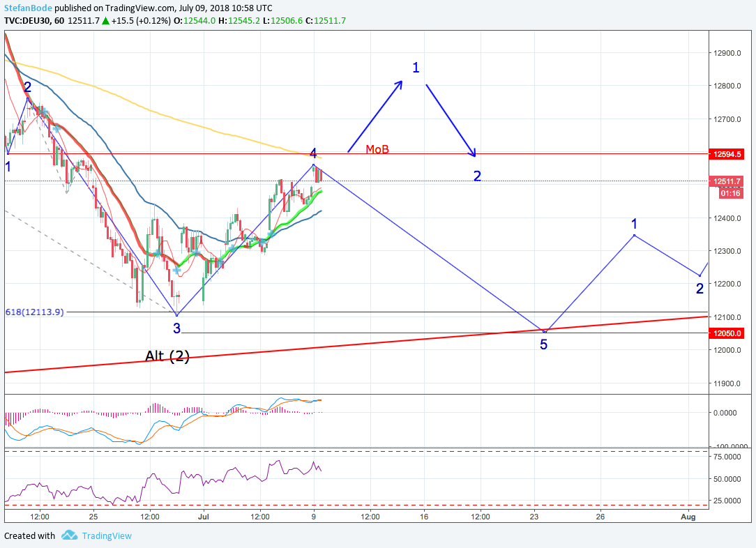Click the 12300.0 price axis tick

(x=727, y=251)
